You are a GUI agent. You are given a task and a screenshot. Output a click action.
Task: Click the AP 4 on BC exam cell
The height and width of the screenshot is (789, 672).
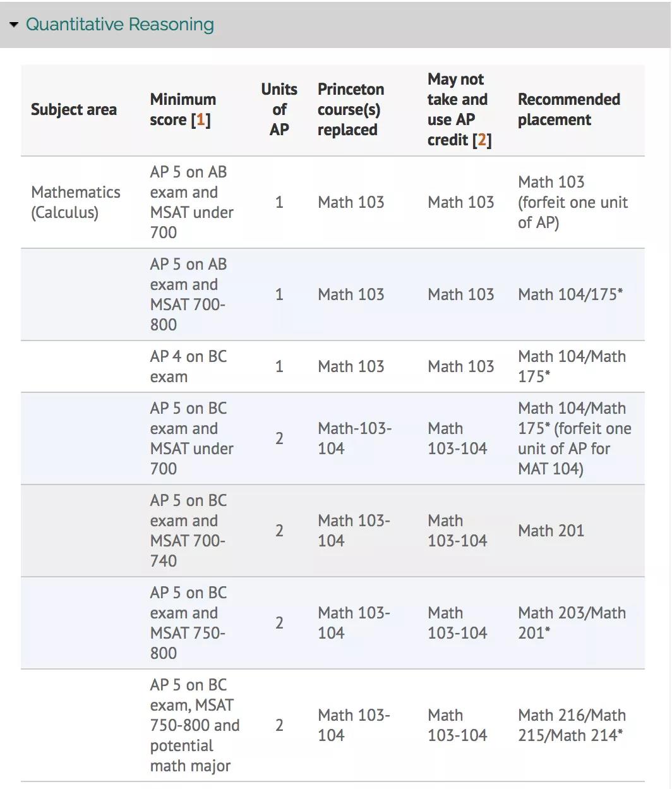point(188,366)
